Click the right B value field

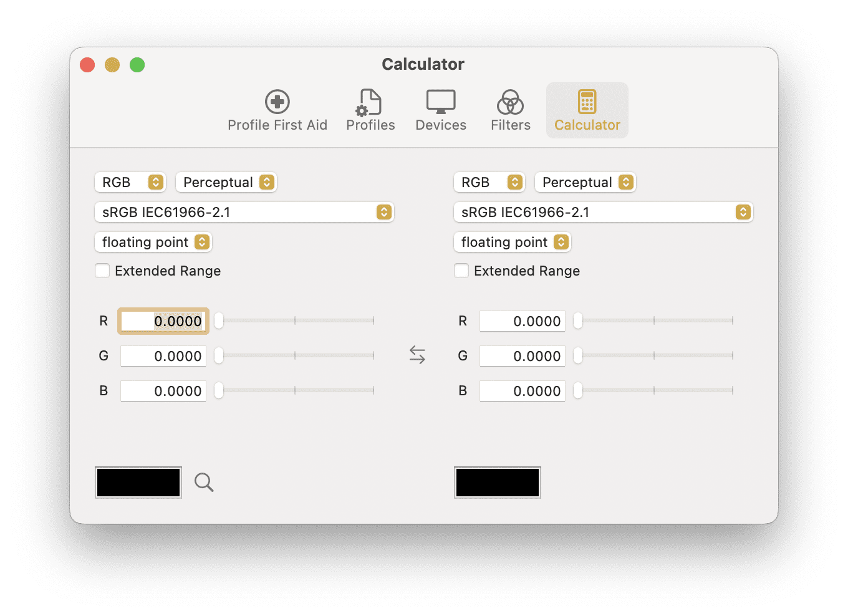point(523,391)
